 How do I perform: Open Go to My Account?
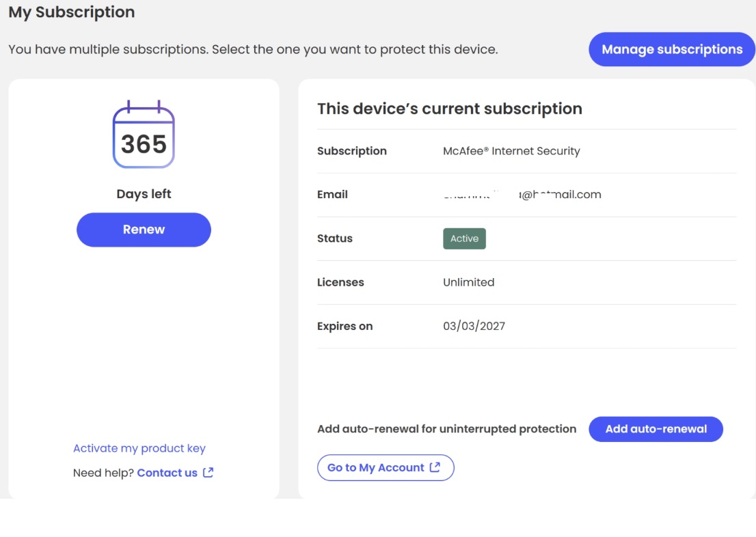[385, 467]
